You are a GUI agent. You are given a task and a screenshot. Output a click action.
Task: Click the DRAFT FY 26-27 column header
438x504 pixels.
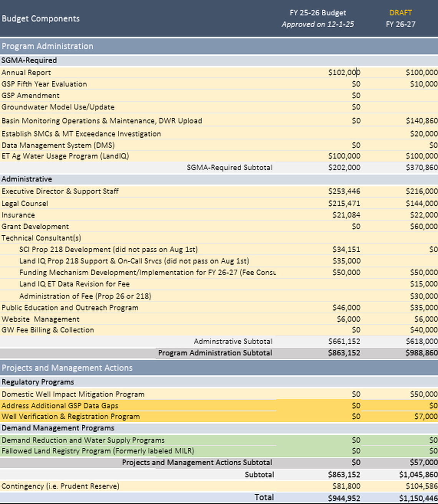coord(401,18)
